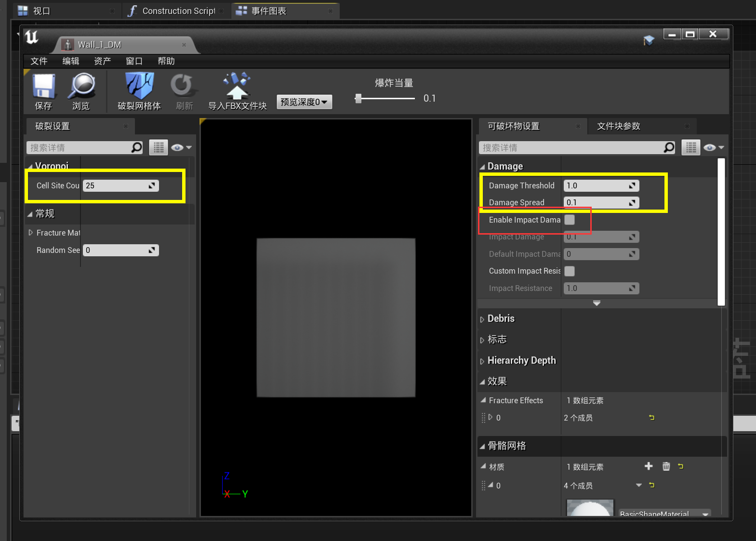Click search magnifier in destructible settings panel
Screen dimensions: 756x541
point(669,147)
